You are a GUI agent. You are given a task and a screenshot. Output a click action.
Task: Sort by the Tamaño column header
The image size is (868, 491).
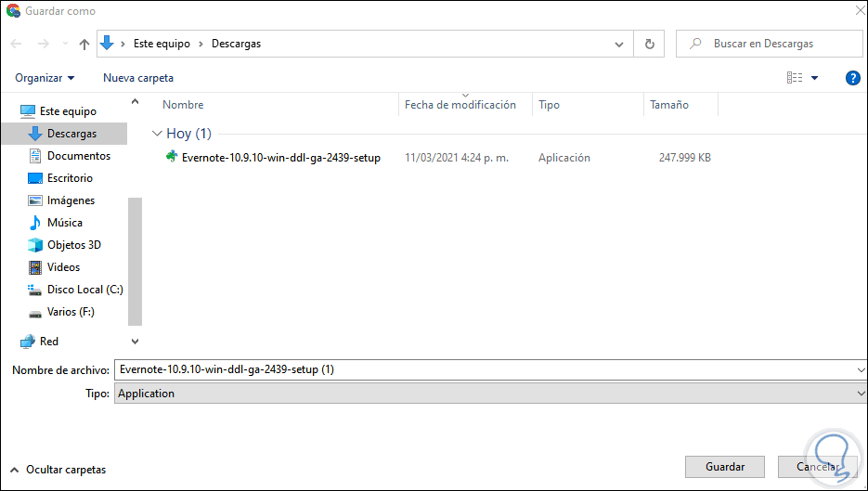point(669,105)
